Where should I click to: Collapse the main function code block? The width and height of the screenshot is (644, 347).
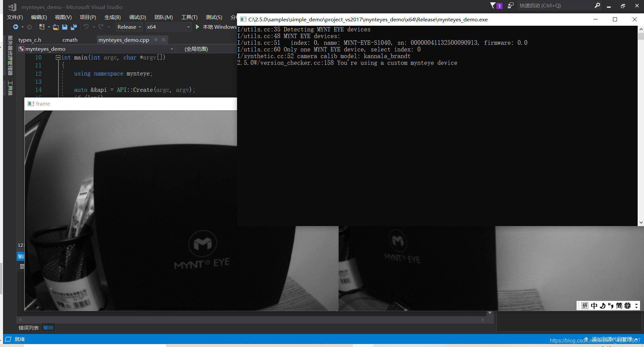pyautogui.click(x=58, y=57)
